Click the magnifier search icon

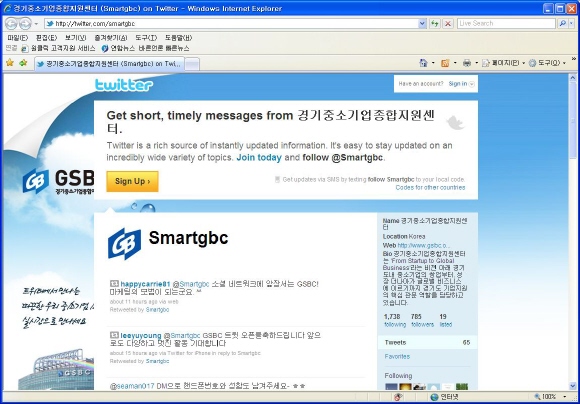pos(562,23)
